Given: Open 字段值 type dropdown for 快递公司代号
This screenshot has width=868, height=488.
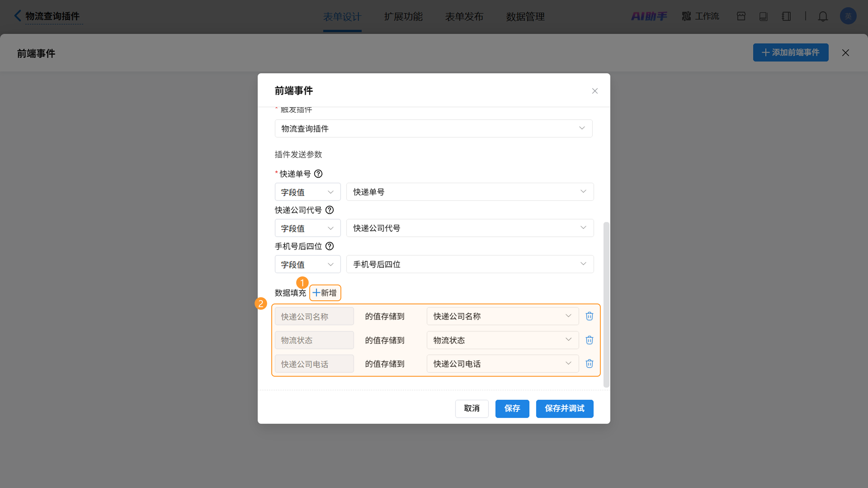Looking at the screenshot, I should tap(307, 228).
